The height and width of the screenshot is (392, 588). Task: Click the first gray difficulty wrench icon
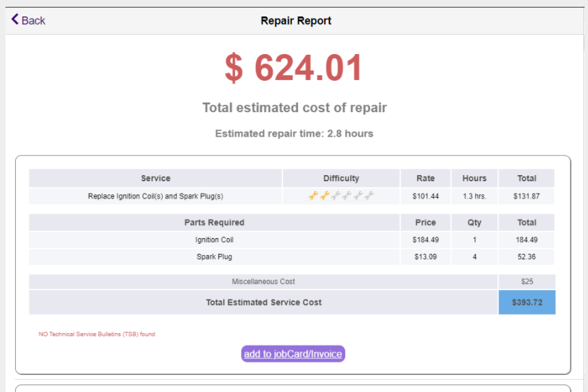tap(336, 196)
